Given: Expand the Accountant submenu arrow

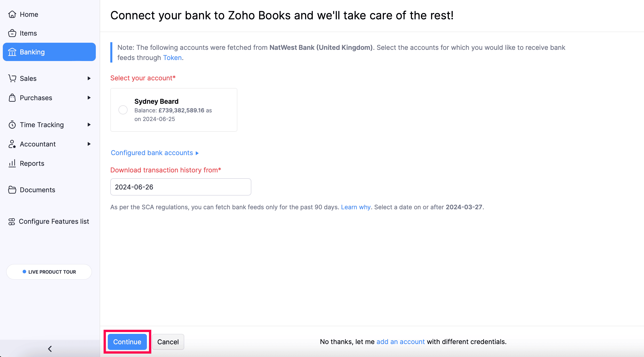Looking at the screenshot, I should (x=89, y=144).
